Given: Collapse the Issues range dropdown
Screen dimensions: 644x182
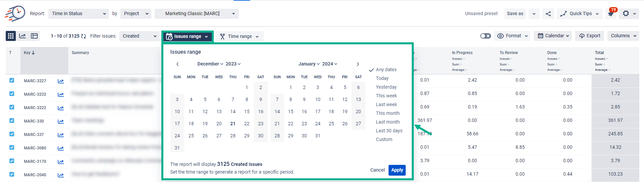Looking at the screenshot, I should [188, 36].
